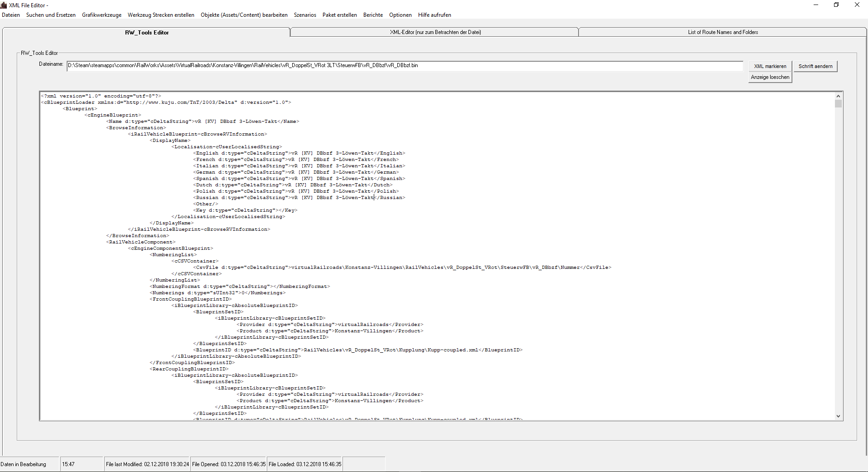Click the <Other/> tag line
The image size is (868, 472).
206,204
